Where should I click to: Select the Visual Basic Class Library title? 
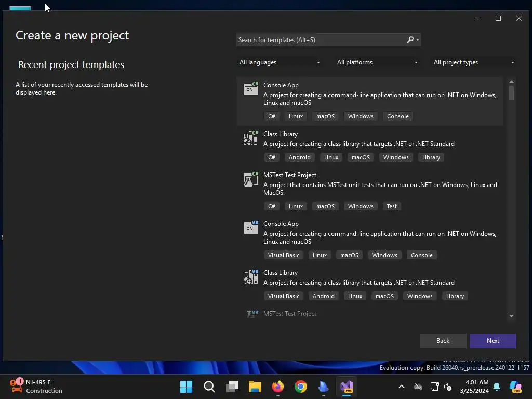tap(280, 273)
